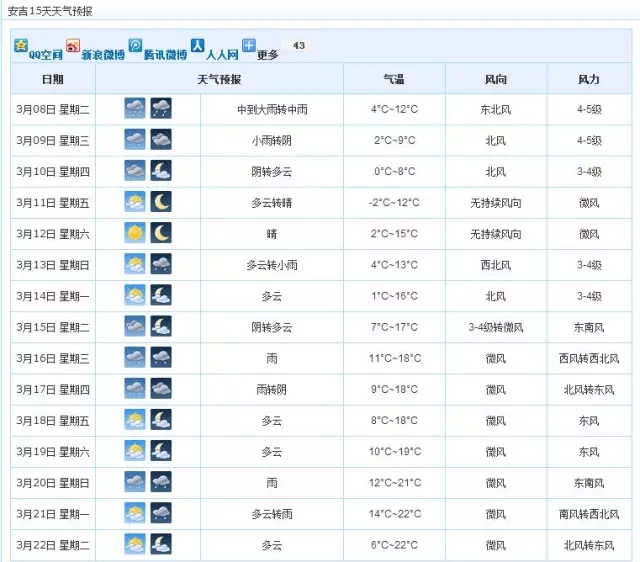The image size is (640, 562).
Task: Click the daytime rain icon for 3月08日
Action: [135, 108]
